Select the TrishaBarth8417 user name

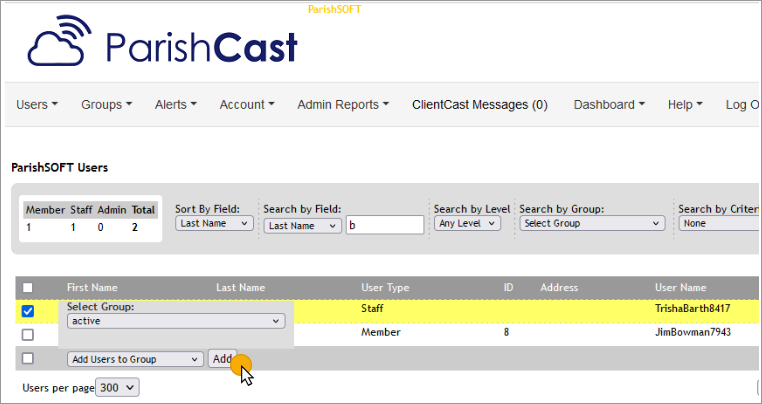(x=693, y=308)
